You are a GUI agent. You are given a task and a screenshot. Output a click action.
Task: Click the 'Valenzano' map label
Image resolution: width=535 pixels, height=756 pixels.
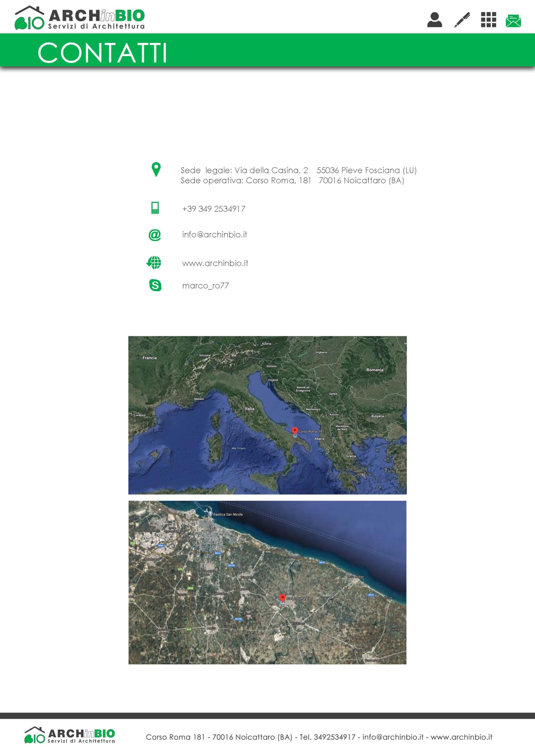(220, 593)
